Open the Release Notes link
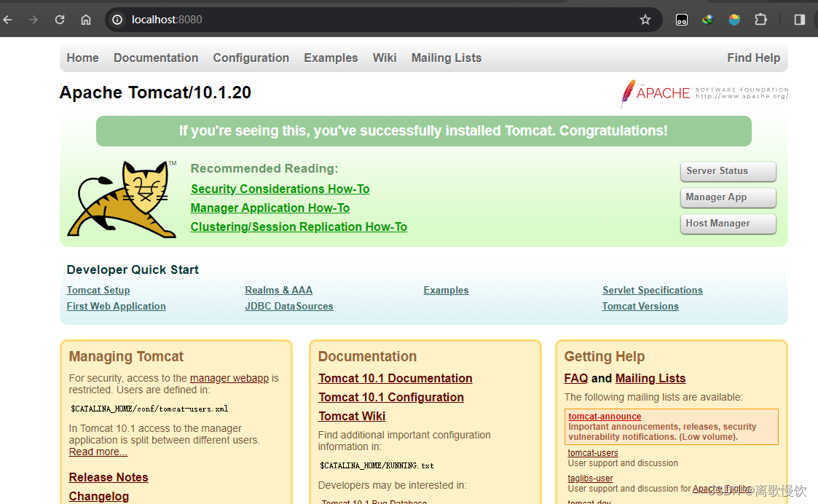Image resolution: width=818 pixels, height=504 pixels. click(x=109, y=477)
